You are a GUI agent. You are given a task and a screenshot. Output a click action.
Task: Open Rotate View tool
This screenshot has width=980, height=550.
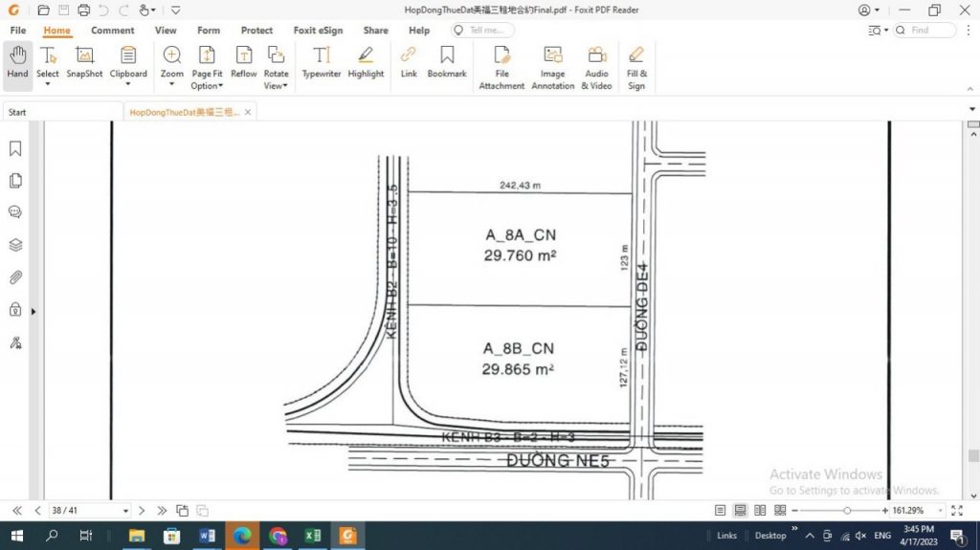276,68
